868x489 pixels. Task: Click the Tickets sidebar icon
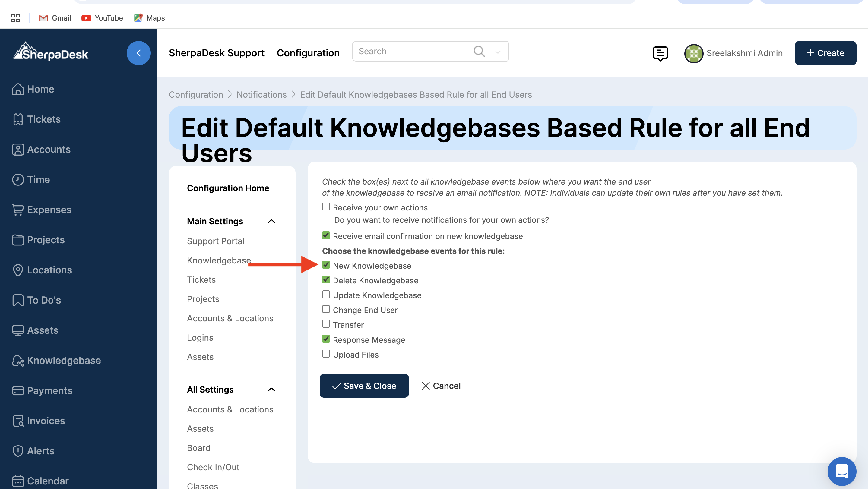tap(17, 119)
